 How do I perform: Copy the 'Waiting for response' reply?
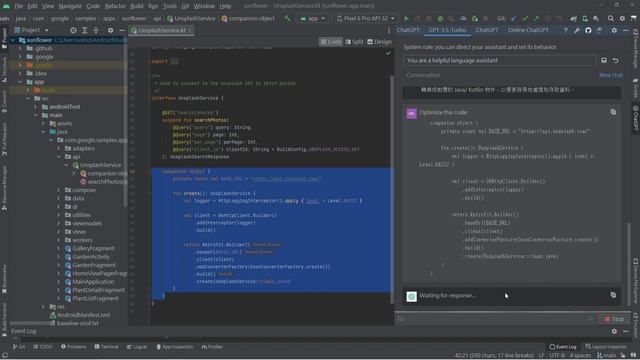[x=613, y=295]
